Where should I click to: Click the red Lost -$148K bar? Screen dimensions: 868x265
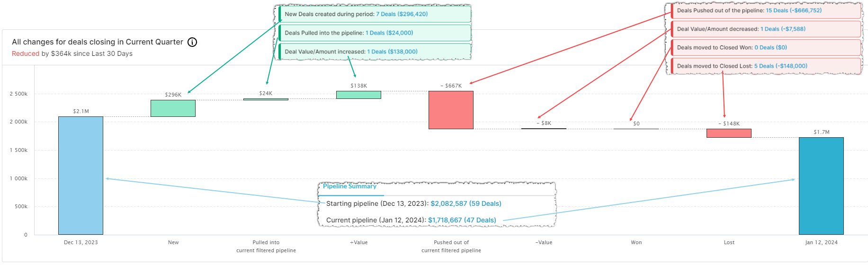click(729, 133)
